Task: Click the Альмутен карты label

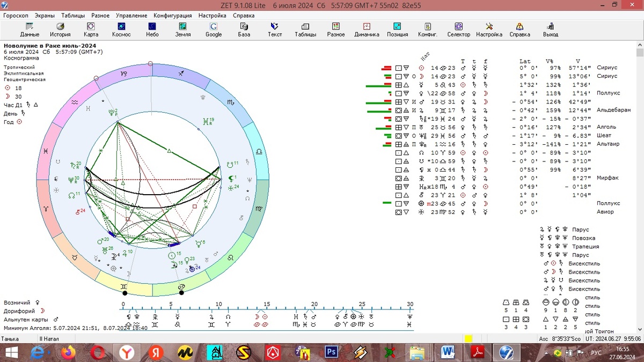Action: click(x=26, y=320)
